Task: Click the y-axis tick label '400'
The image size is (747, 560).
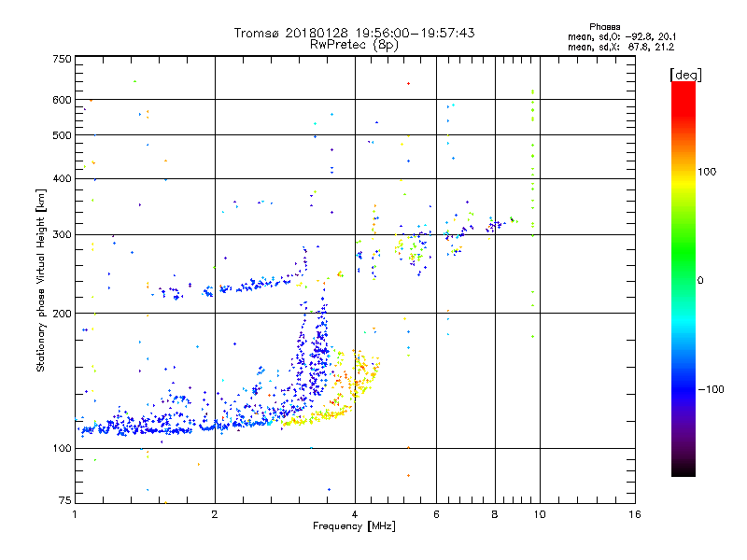Action: pos(62,179)
